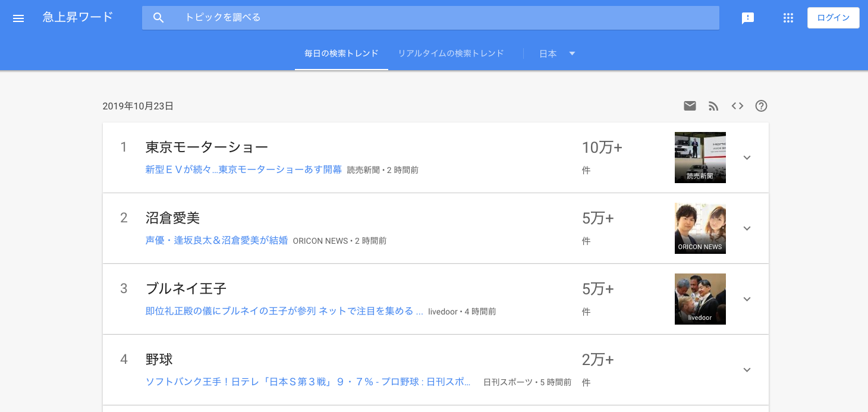Open the help question mark icon
868x412 pixels.
click(x=761, y=106)
